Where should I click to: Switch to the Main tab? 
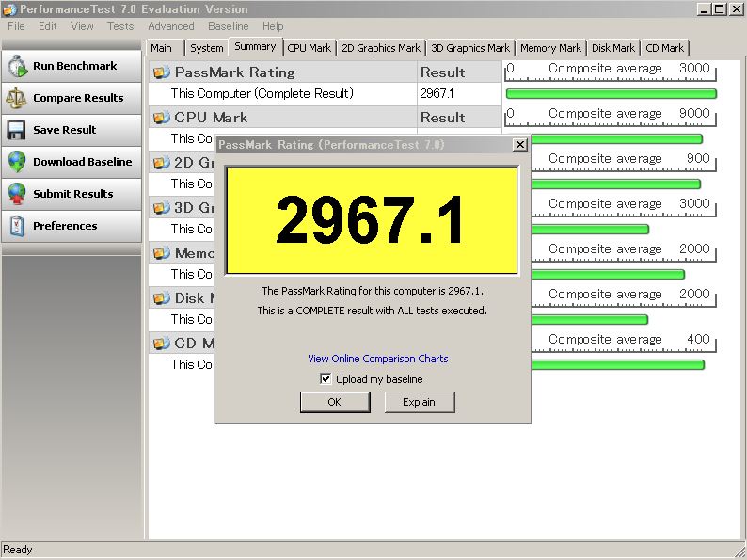pos(165,48)
